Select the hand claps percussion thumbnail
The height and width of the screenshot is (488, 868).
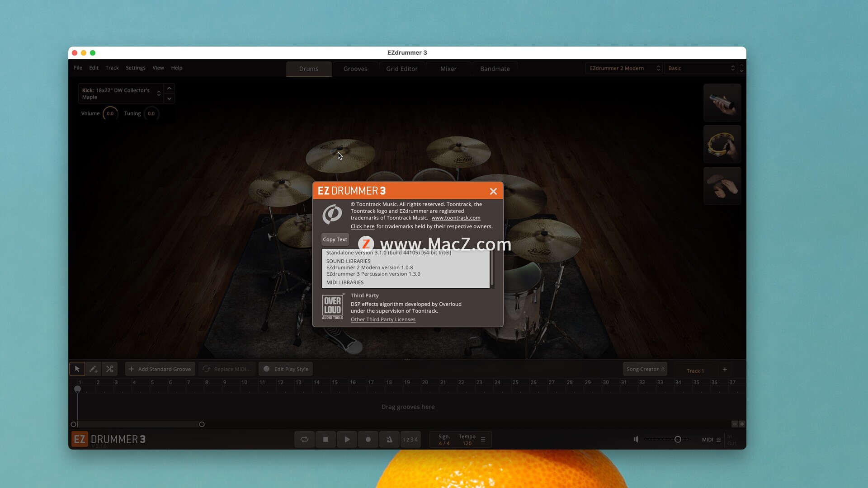pyautogui.click(x=722, y=186)
